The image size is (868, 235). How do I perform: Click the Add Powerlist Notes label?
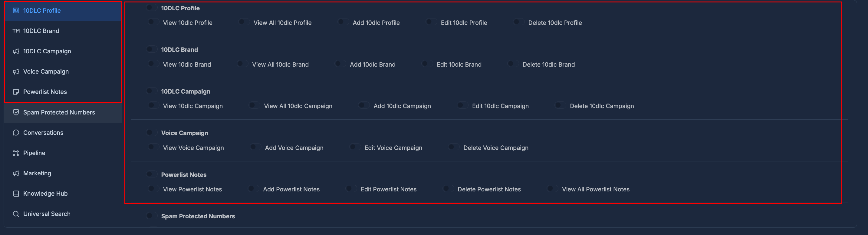291,189
